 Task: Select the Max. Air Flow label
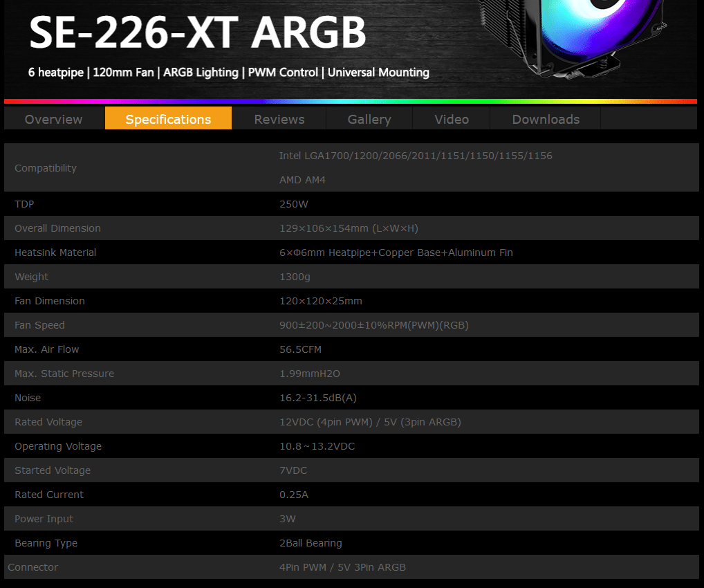47,350
